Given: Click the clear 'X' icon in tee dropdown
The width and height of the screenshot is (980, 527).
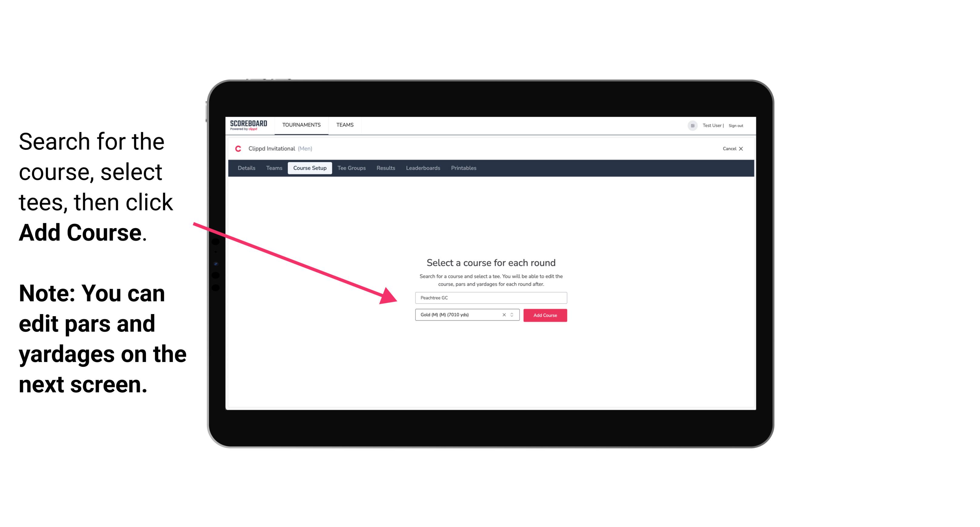Looking at the screenshot, I should [502, 315].
